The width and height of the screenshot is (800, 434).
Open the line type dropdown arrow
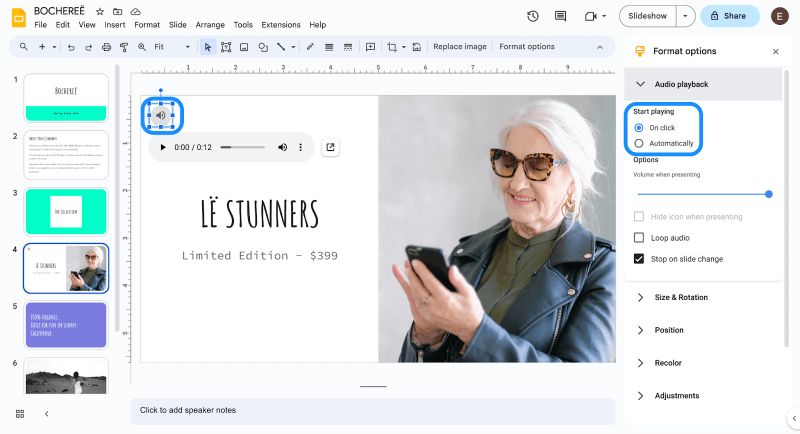pyautogui.click(x=293, y=47)
